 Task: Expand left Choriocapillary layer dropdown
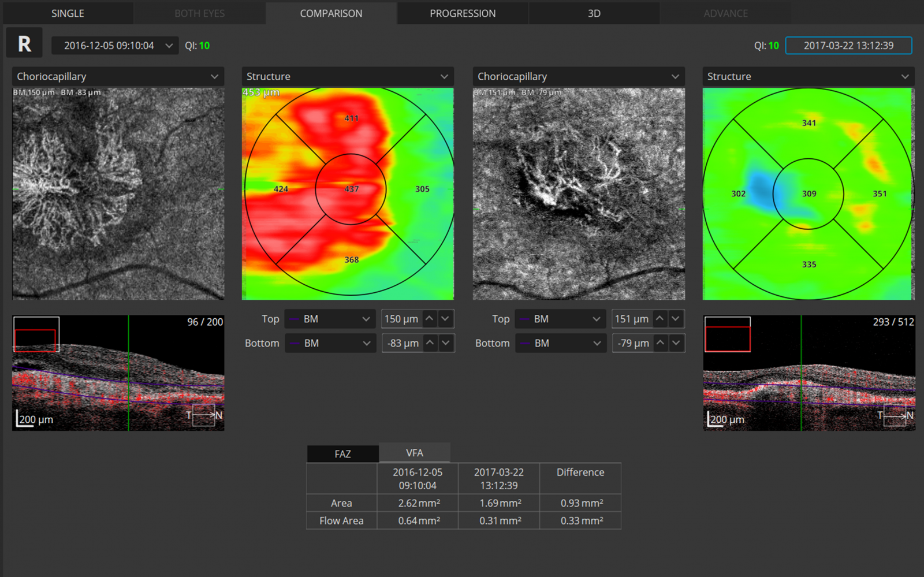pos(118,76)
